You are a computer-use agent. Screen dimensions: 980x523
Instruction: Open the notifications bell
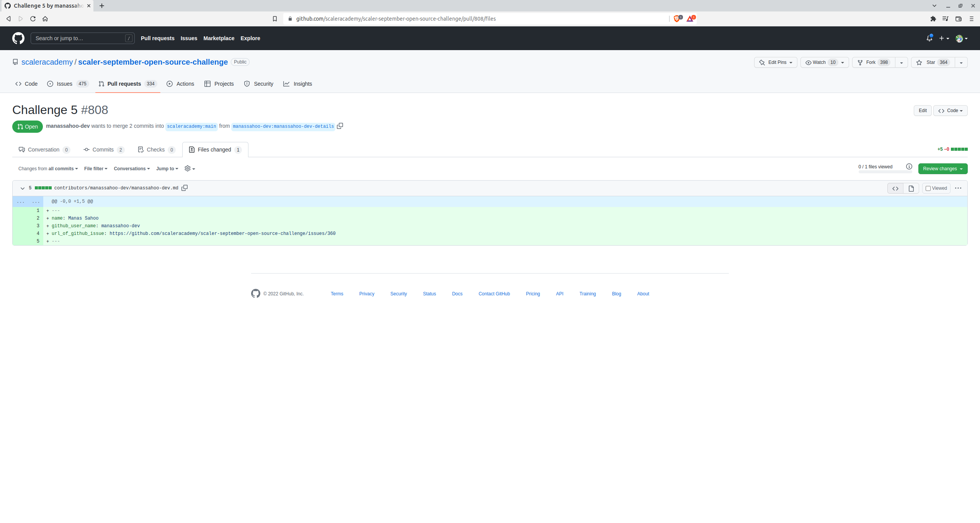[x=929, y=38]
